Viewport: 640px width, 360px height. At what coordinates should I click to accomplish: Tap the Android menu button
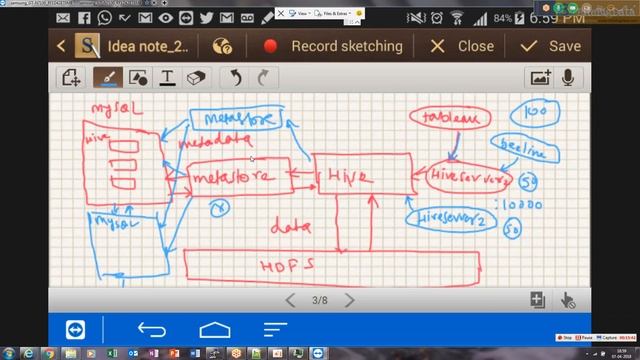(275, 330)
